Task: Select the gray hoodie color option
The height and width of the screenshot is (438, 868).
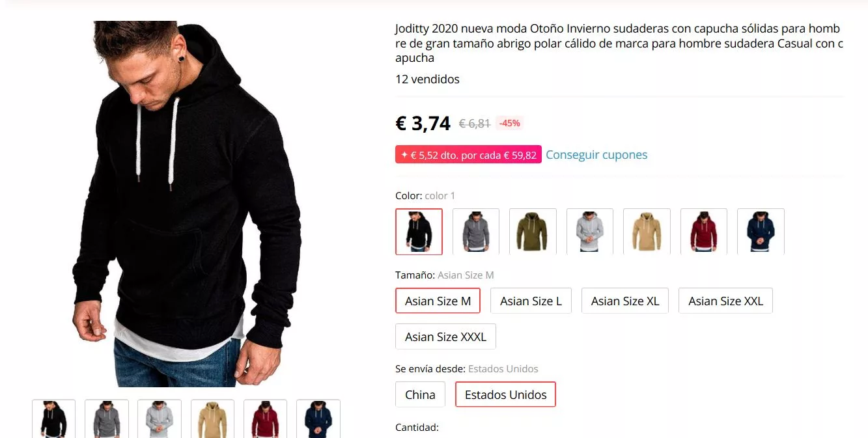Action: [x=475, y=231]
